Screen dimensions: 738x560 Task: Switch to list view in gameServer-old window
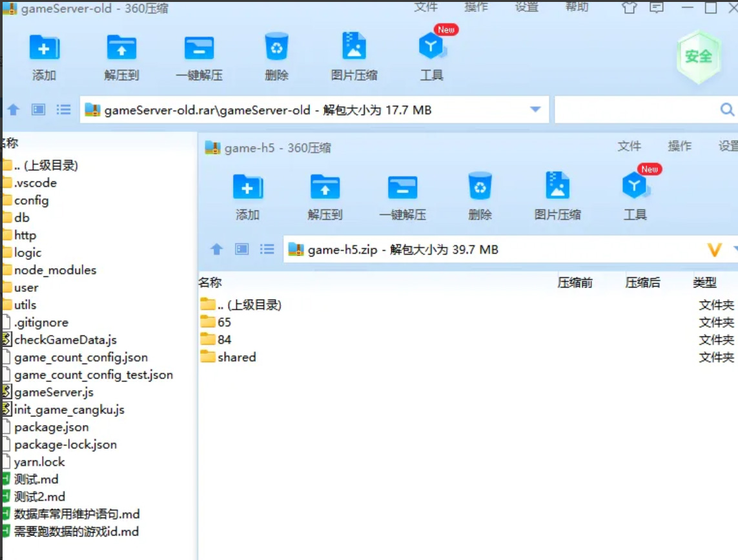coord(63,110)
